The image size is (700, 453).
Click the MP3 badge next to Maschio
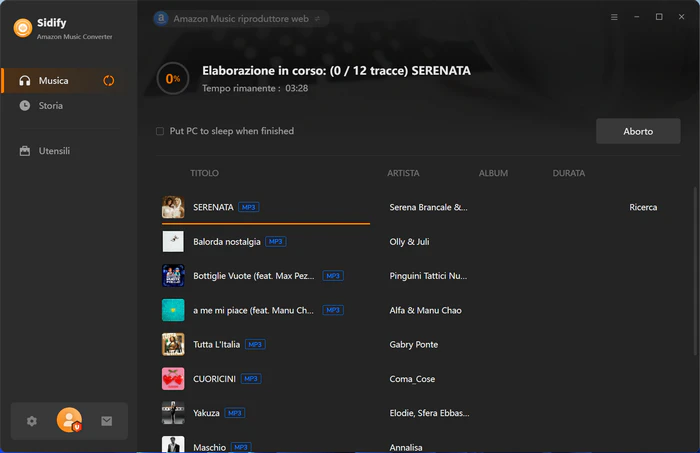coord(241,447)
